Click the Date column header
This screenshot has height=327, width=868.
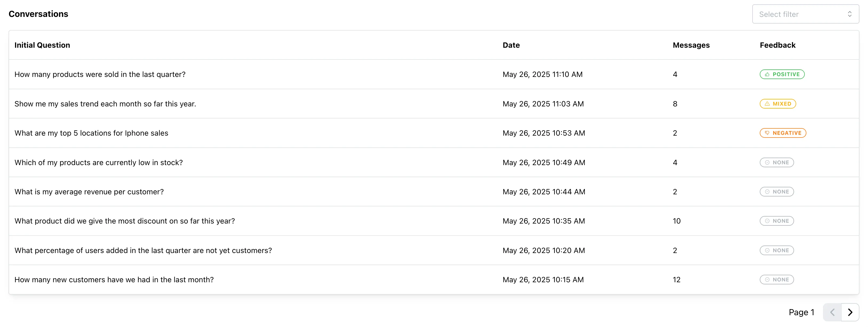pos(511,45)
